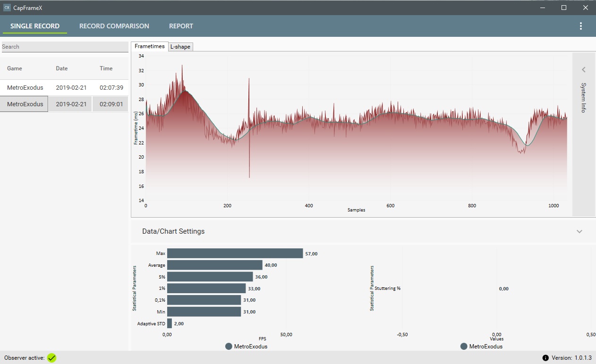
Task: Click MetroExodus legend dot under Values chart
Action: (x=464, y=347)
